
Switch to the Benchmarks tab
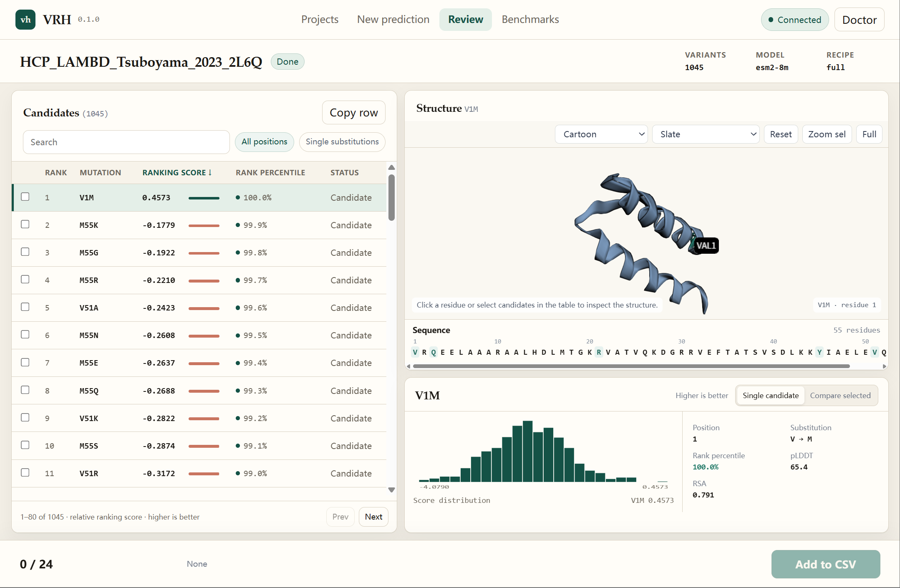(530, 20)
